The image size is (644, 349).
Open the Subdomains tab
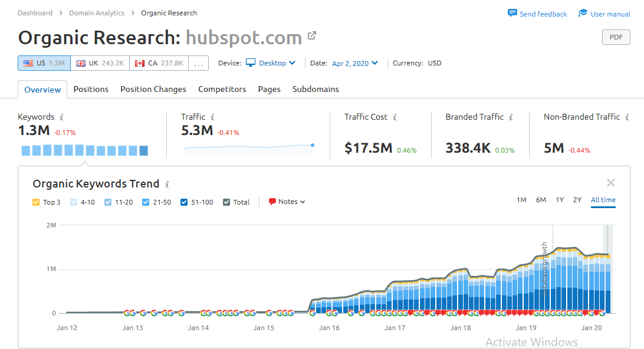(x=316, y=89)
